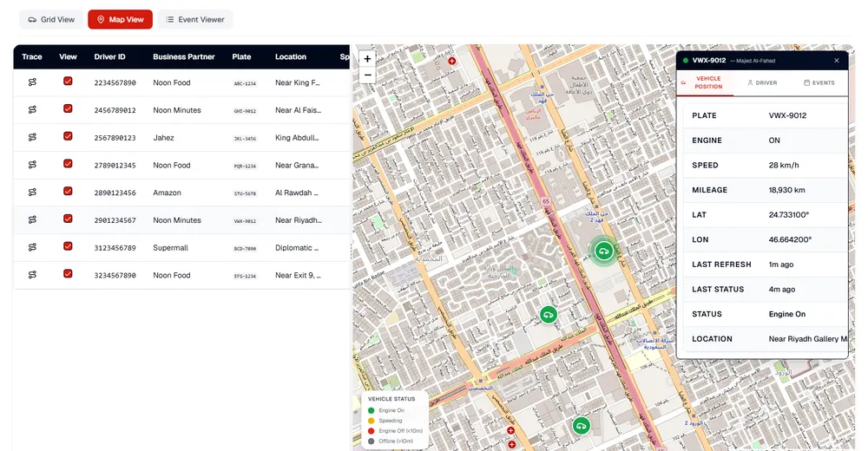Close the VWX-9012 vehicle popup
868x451 pixels.
coord(837,61)
